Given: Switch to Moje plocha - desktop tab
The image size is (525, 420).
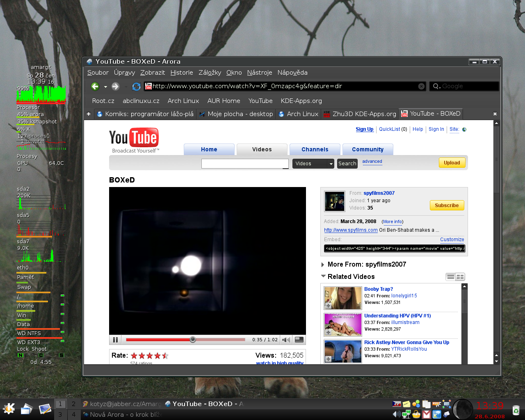Looking at the screenshot, I should pyautogui.click(x=236, y=114).
